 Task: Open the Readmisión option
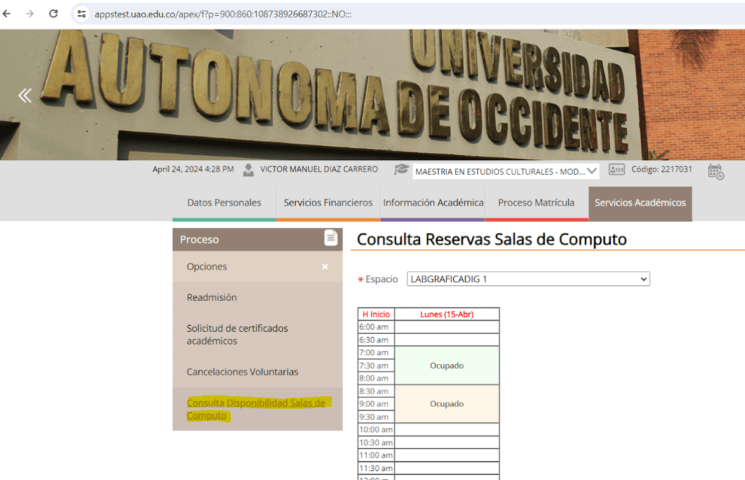pos(212,298)
